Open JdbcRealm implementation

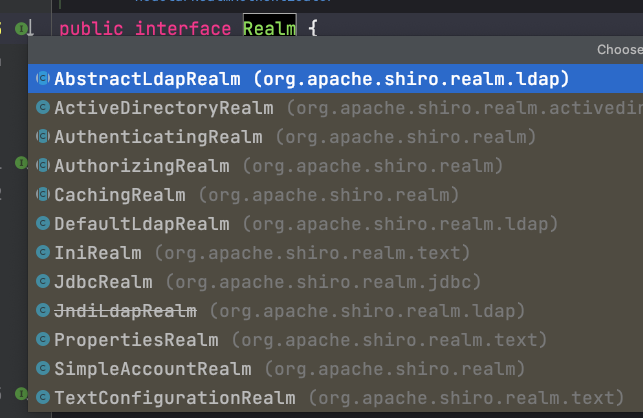[335, 282]
